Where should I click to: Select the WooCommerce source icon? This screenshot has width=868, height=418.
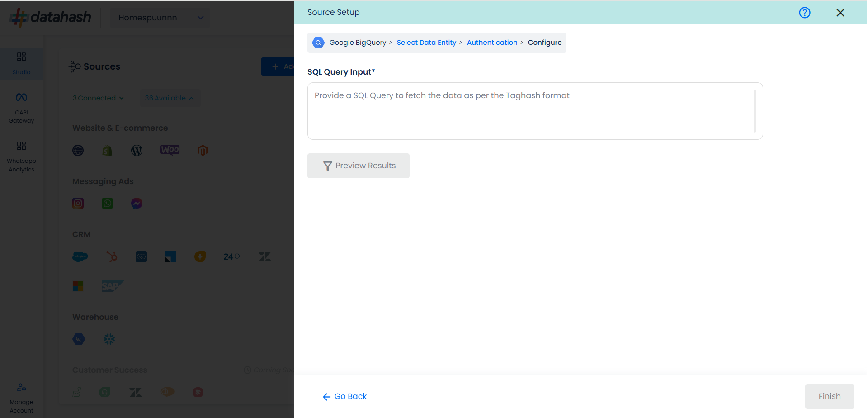pyautogui.click(x=170, y=150)
